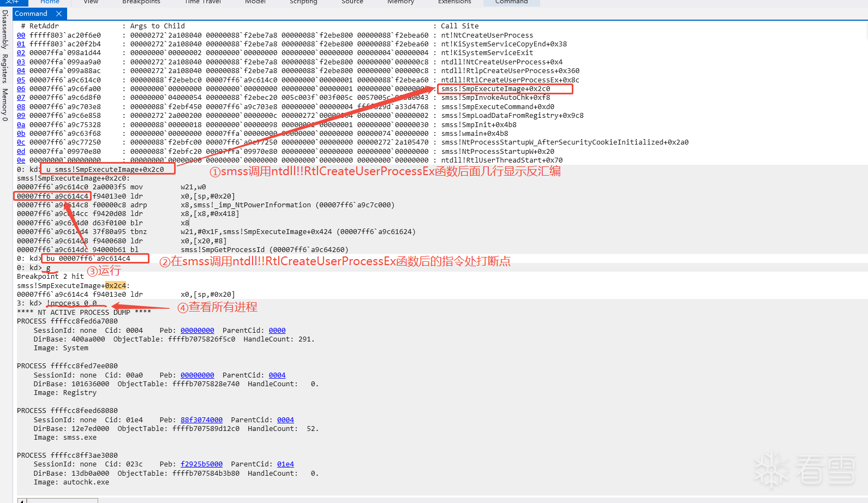Viewport: 868px width, 503px height.
Task: Close the Command tab
Action: (59, 14)
